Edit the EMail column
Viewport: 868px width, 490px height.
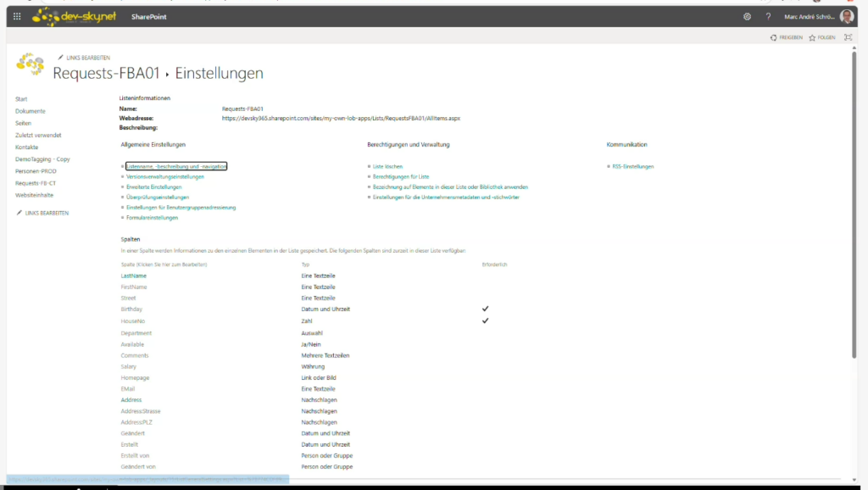(128, 388)
